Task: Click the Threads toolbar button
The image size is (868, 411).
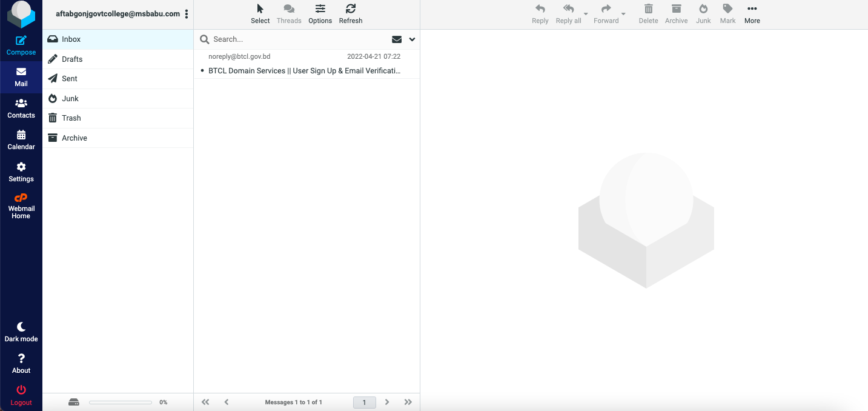Action: point(289,14)
